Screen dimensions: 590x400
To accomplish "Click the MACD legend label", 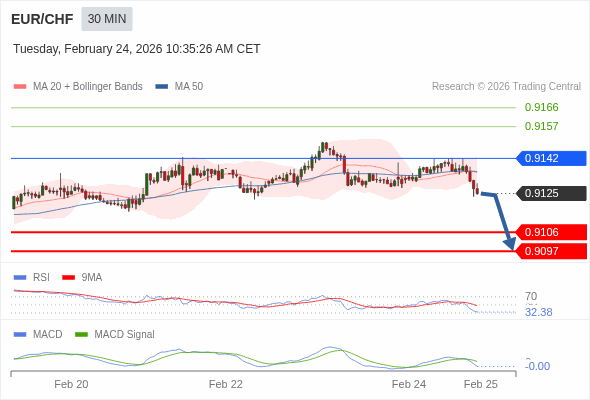I will point(48,335).
